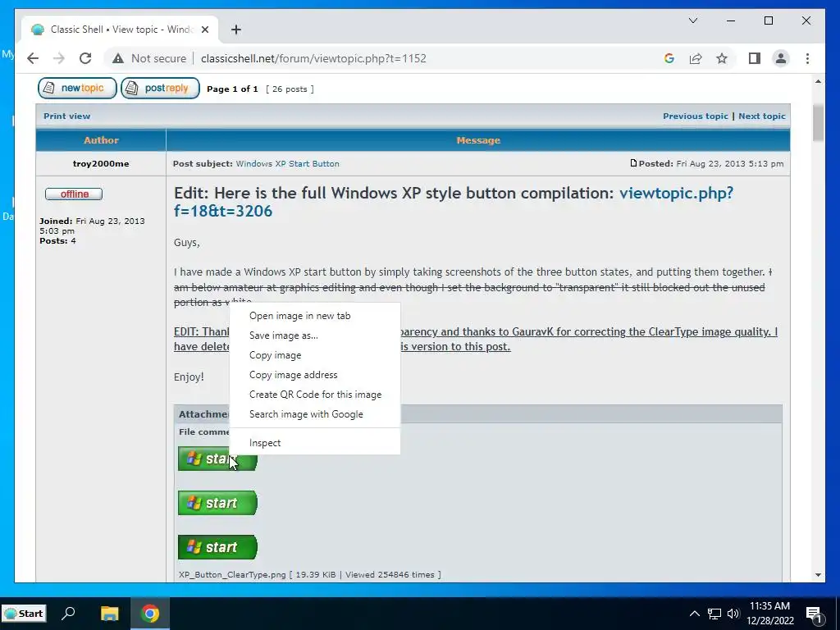Reload the page with the refresh icon
Screen dimensions: 840x630
(85, 58)
